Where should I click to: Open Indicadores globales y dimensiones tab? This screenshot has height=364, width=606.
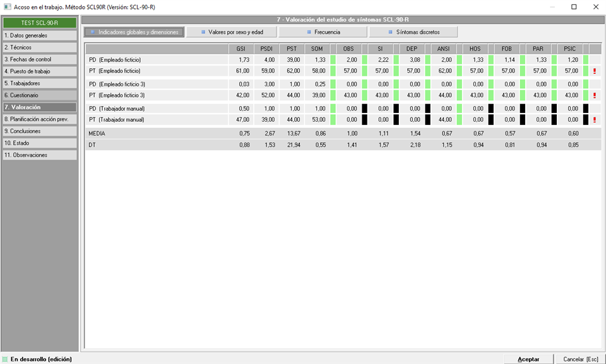point(134,32)
